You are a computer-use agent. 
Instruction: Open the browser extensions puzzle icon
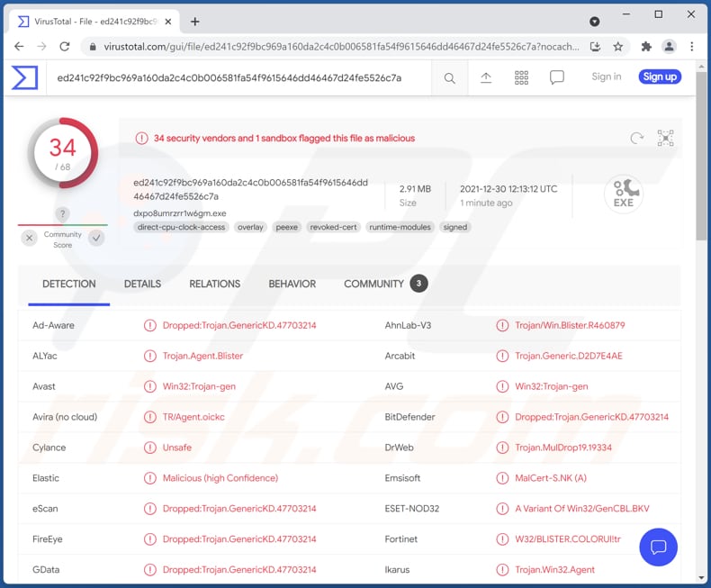pos(646,46)
